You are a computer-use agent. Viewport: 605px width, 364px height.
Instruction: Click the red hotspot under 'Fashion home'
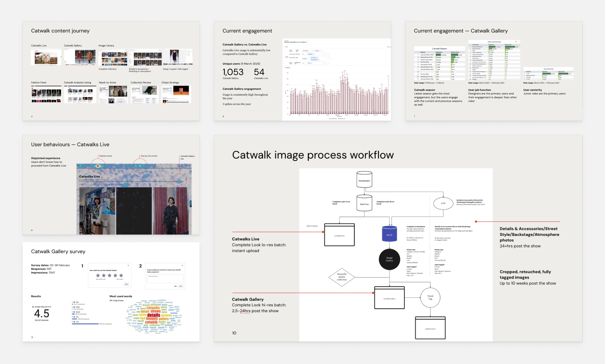tap(98, 166)
